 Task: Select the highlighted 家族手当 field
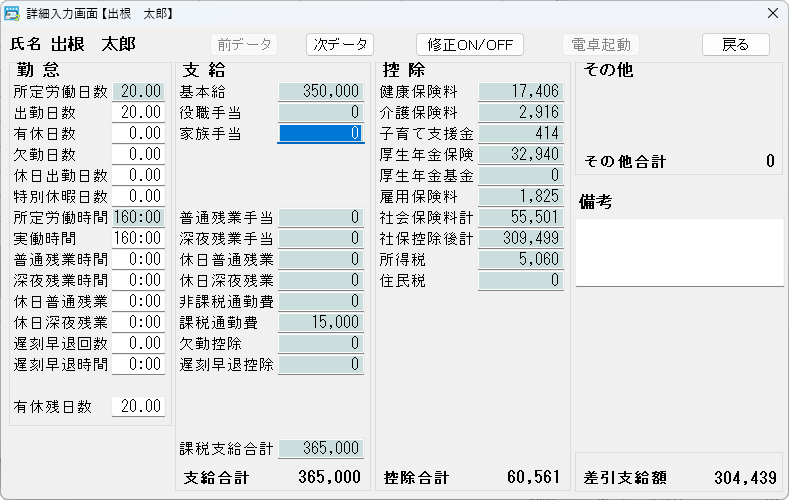320,133
